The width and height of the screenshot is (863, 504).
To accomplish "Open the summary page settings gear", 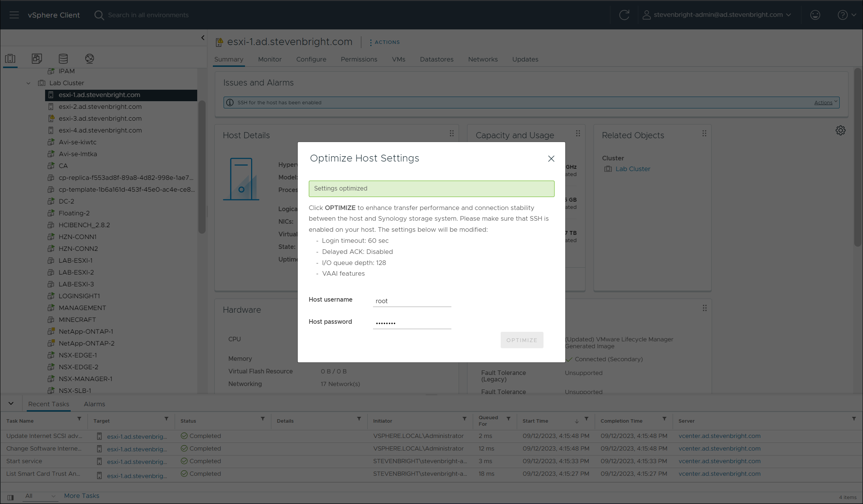I will click(x=840, y=131).
